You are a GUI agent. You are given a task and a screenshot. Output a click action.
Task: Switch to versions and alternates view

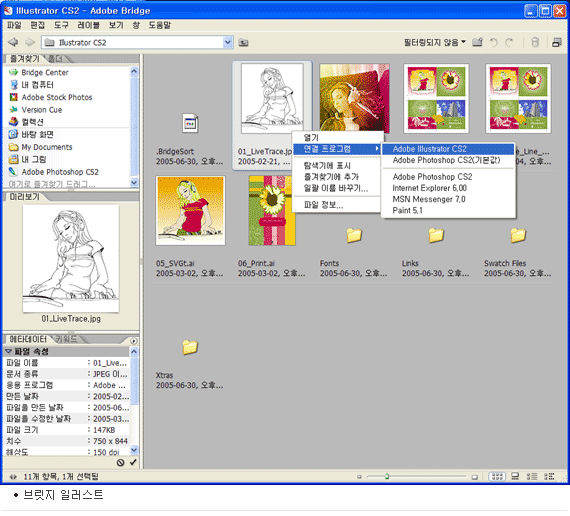click(x=549, y=476)
